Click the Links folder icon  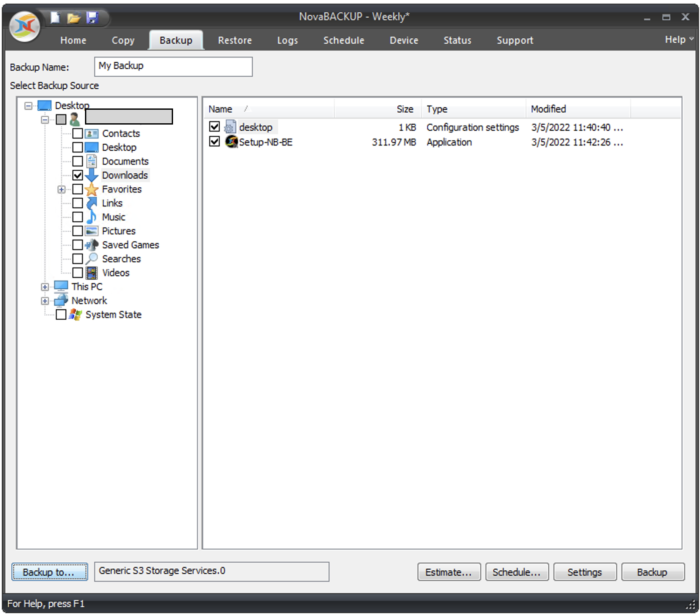92,203
